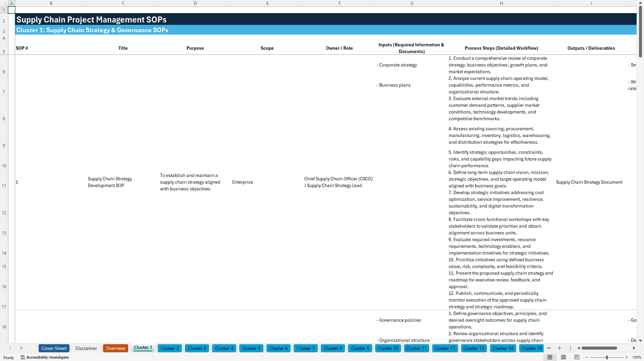Click the 'Purpose' header cell
The height and width of the screenshot is (361, 644).
195,48
